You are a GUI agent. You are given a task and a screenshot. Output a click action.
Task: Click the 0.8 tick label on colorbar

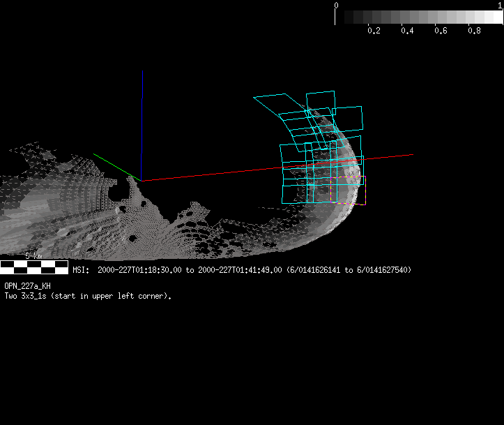(474, 31)
